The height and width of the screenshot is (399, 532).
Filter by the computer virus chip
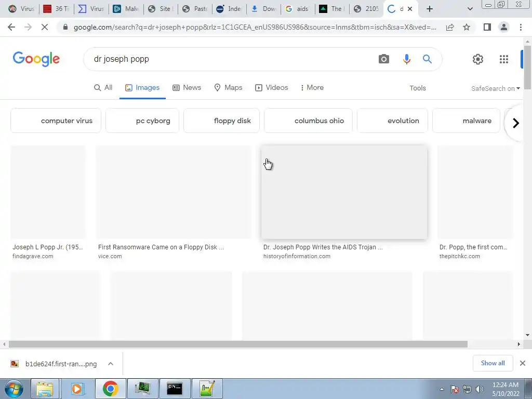click(56, 121)
